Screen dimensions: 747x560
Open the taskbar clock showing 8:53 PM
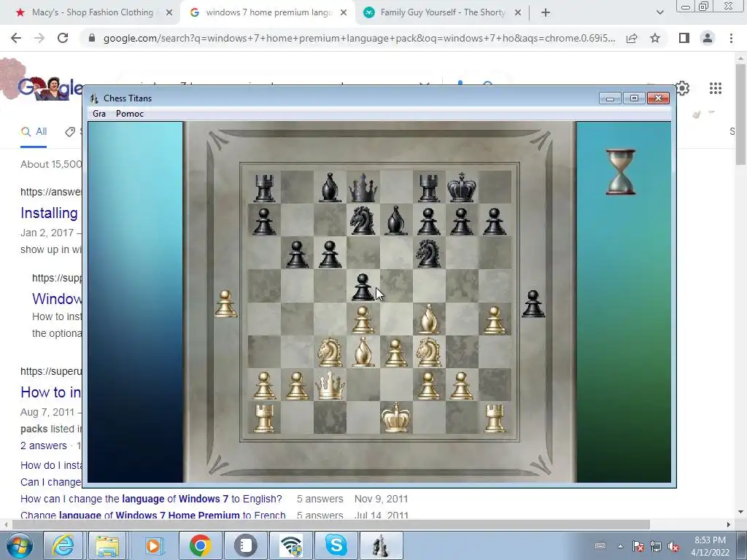pyautogui.click(x=710, y=546)
